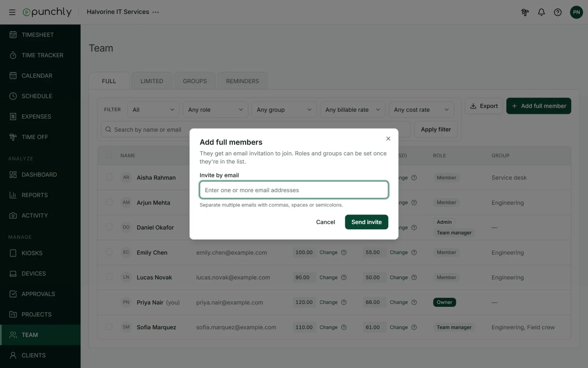Open Schedule in the sidebar

pyautogui.click(x=40, y=96)
